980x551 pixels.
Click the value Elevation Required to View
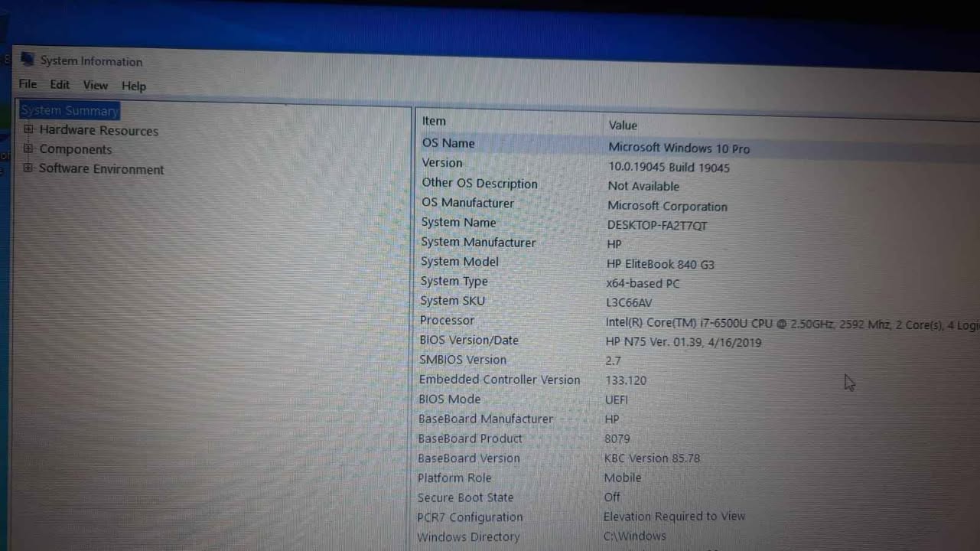pyautogui.click(x=674, y=517)
